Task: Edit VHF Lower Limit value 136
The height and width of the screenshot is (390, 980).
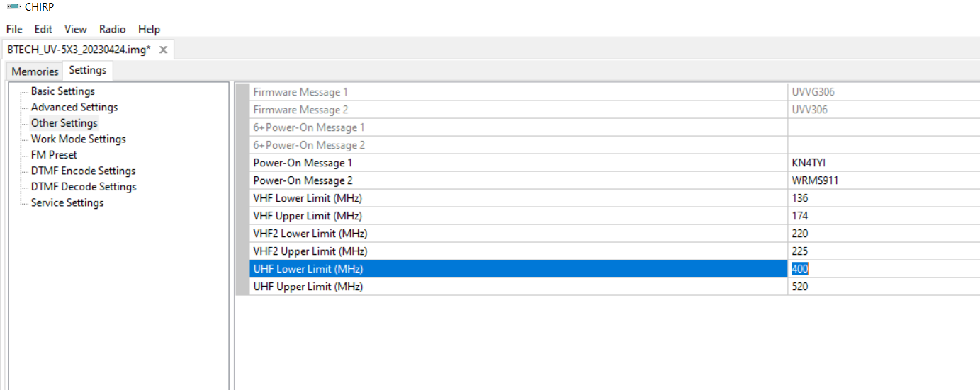Action: (x=884, y=198)
